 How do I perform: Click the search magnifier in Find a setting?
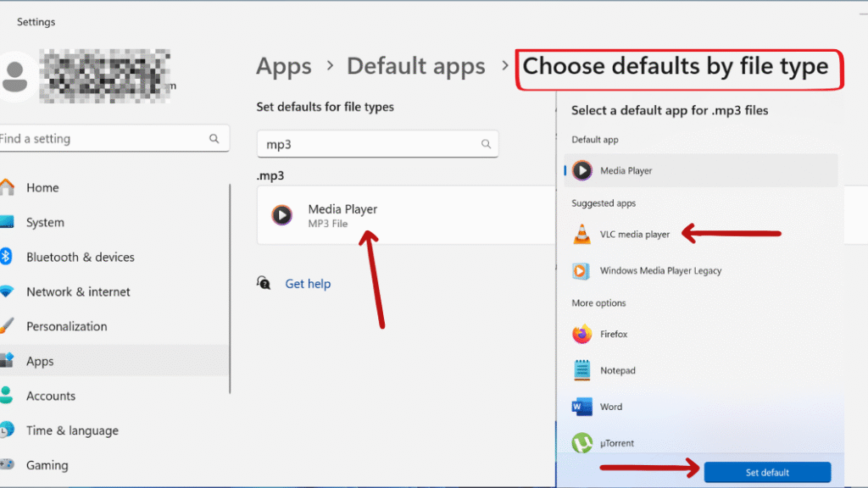214,139
